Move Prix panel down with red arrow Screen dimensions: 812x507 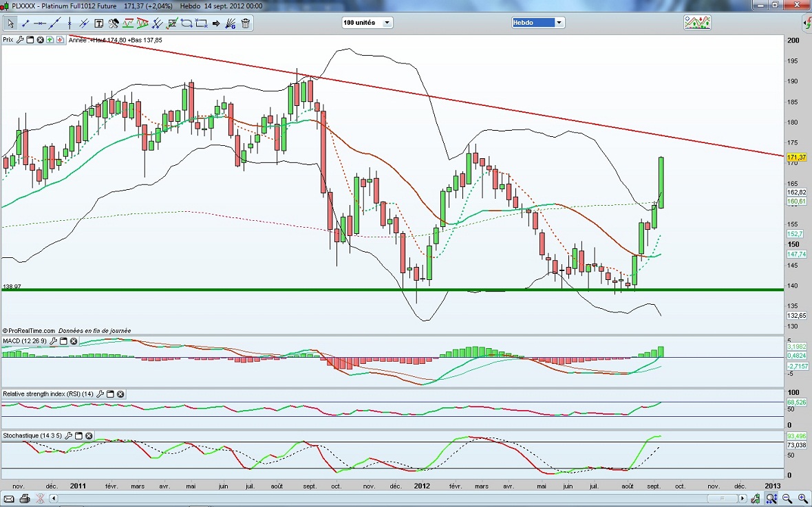[x=60, y=40]
